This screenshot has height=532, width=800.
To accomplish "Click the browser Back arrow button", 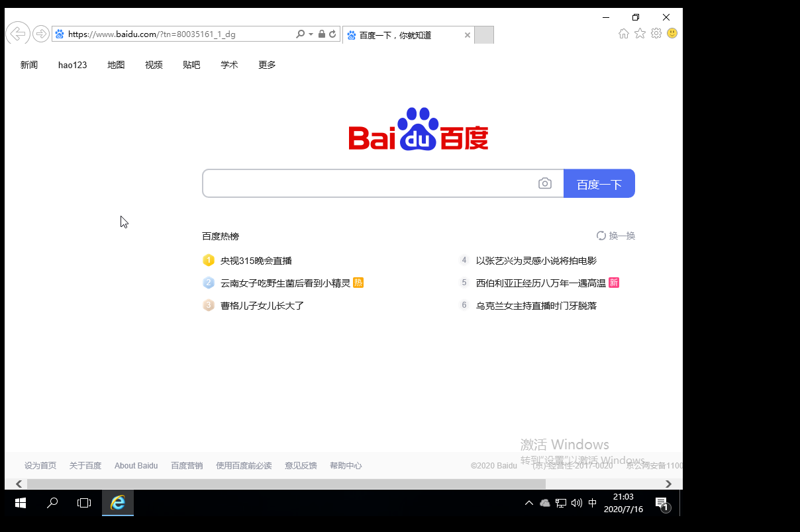I will (x=18, y=33).
